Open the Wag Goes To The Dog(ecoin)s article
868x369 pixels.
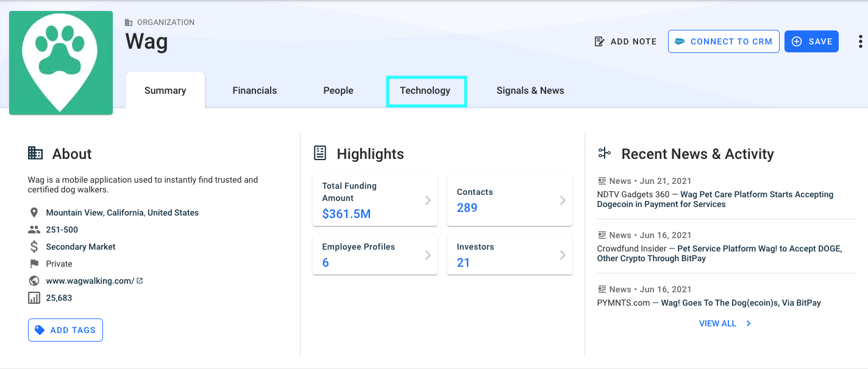pos(741,303)
